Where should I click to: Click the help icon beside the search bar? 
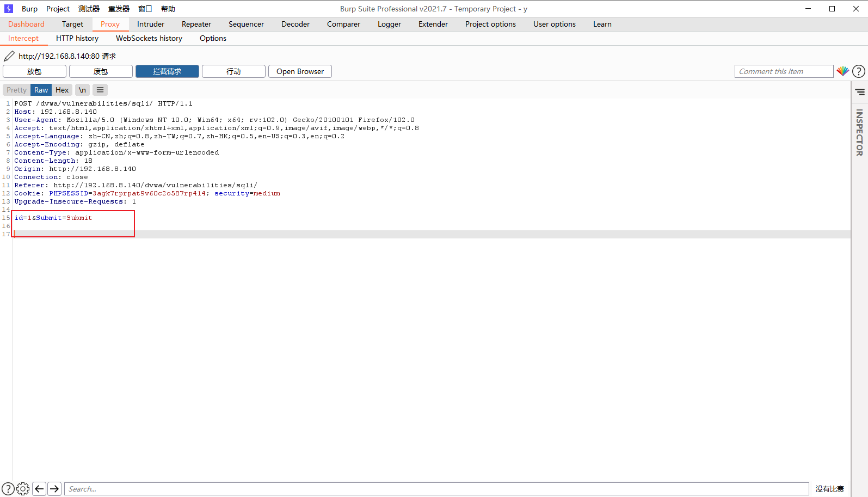[8, 489]
